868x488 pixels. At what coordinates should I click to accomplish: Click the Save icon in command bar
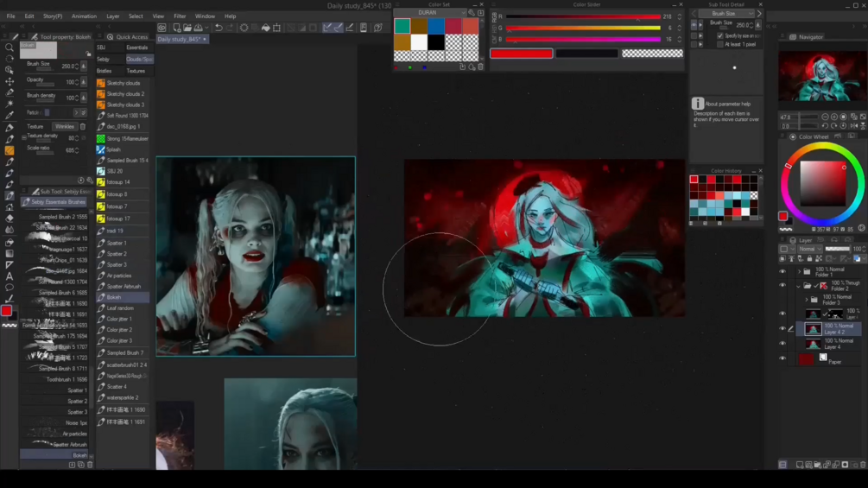(x=198, y=28)
